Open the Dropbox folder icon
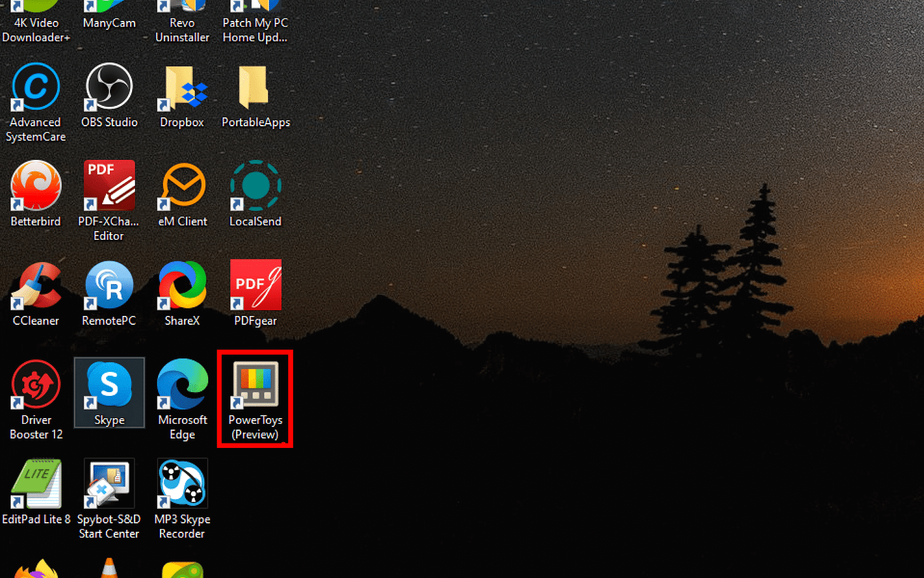This screenshot has height=578, width=924. click(x=182, y=95)
